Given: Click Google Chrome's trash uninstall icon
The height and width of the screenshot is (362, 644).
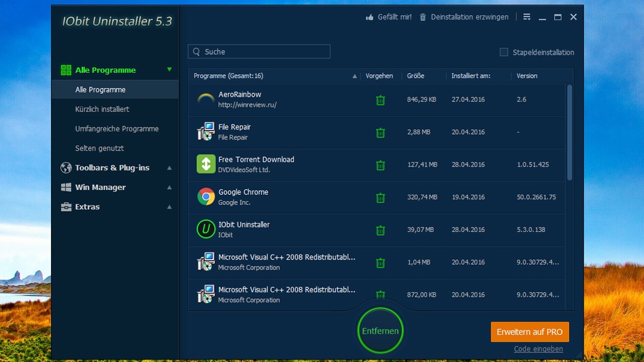Looking at the screenshot, I should point(380,197).
